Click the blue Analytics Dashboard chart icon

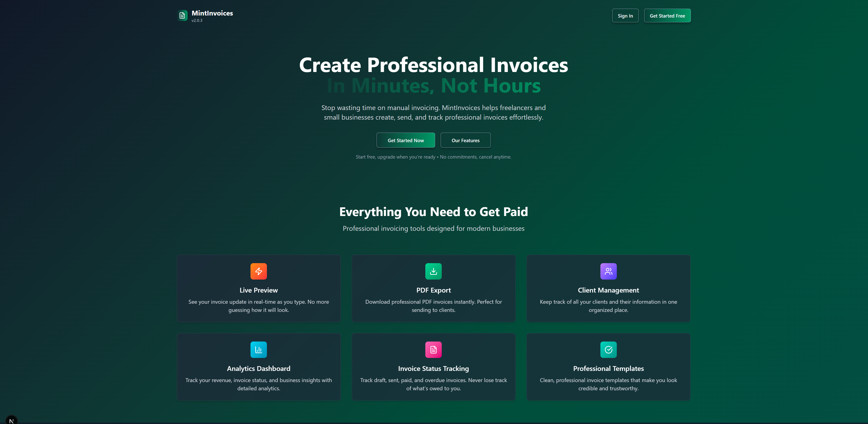pos(258,349)
